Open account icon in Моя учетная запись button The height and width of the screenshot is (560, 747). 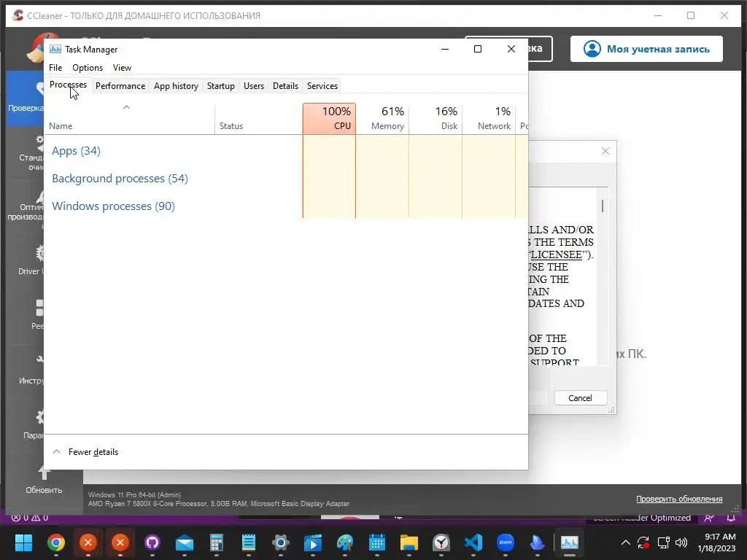pos(592,49)
